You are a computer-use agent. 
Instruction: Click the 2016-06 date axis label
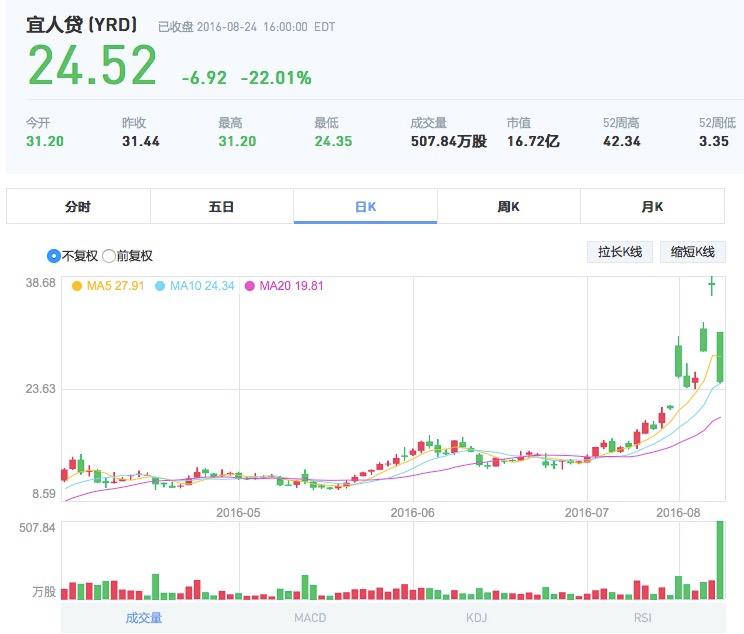pyautogui.click(x=412, y=513)
